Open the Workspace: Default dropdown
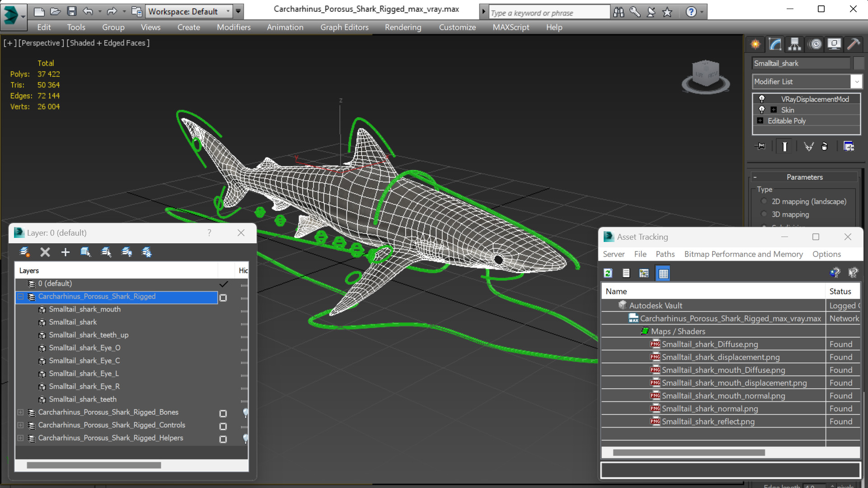The image size is (868, 488). [189, 11]
